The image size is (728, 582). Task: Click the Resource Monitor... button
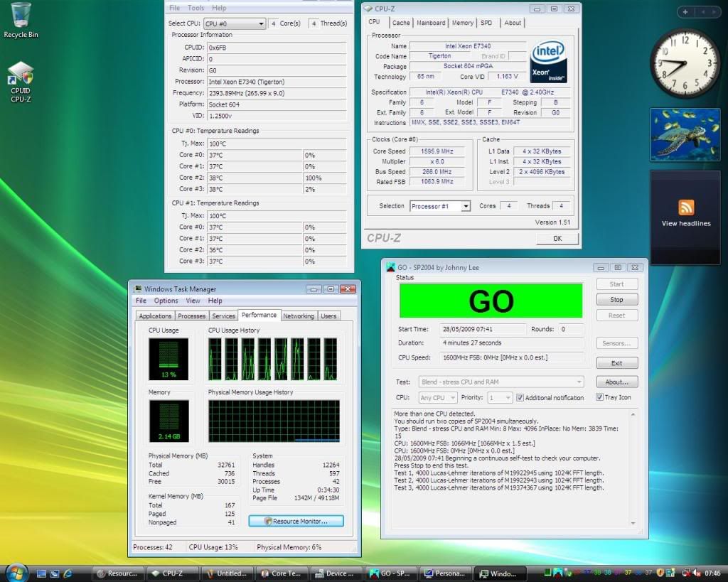coord(296,521)
